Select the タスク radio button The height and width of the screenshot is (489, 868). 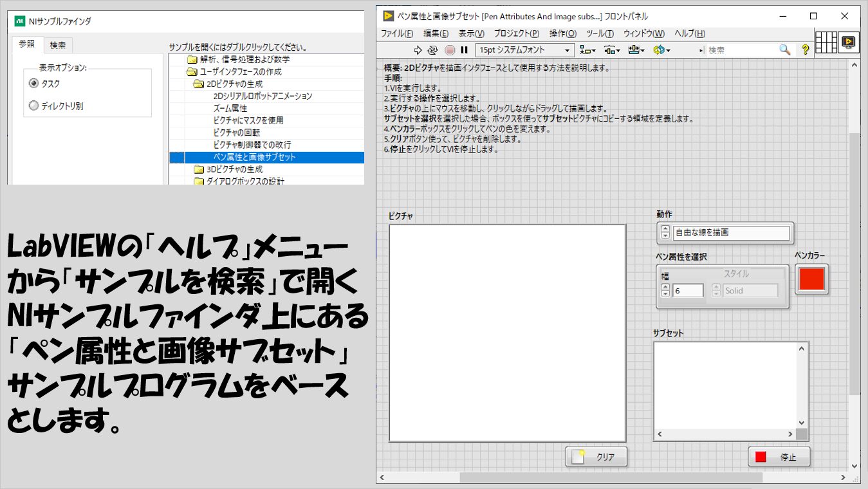tap(34, 84)
